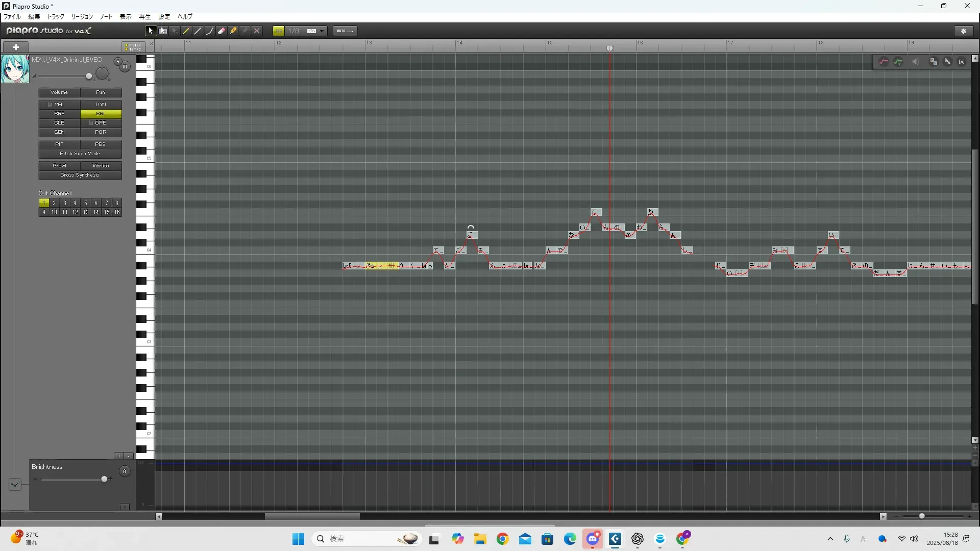This screenshot has height=551, width=980.
Task: Click the lyric language あA icon
Action: point(947,62)
